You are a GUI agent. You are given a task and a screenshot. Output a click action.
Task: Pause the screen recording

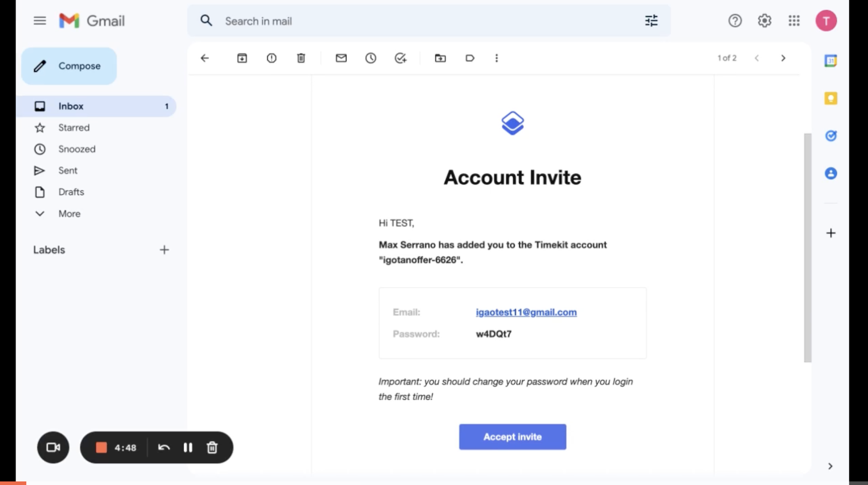click(x=188, y=448)
